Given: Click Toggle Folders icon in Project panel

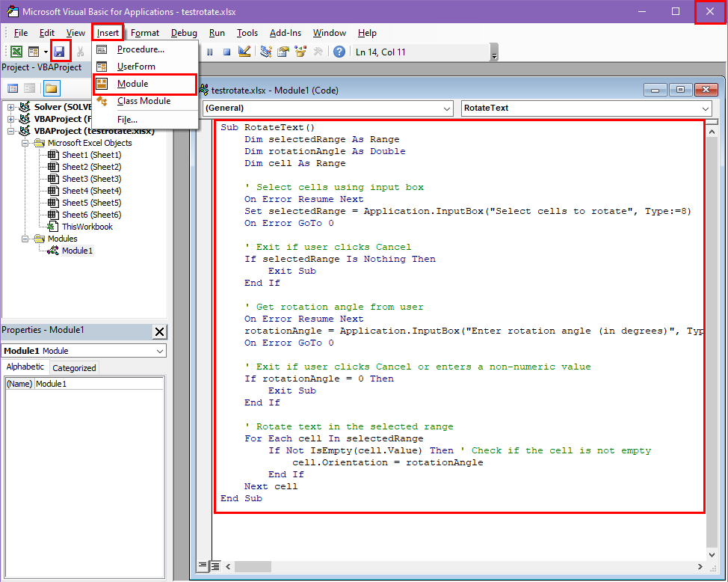Looking at the screenshot, I should (x=51, y=88).
